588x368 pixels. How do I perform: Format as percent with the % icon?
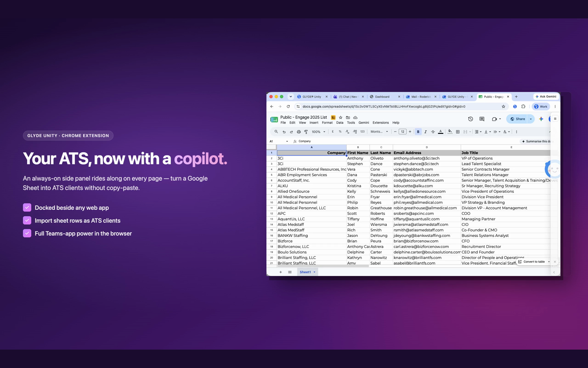[x=340, y=132]
